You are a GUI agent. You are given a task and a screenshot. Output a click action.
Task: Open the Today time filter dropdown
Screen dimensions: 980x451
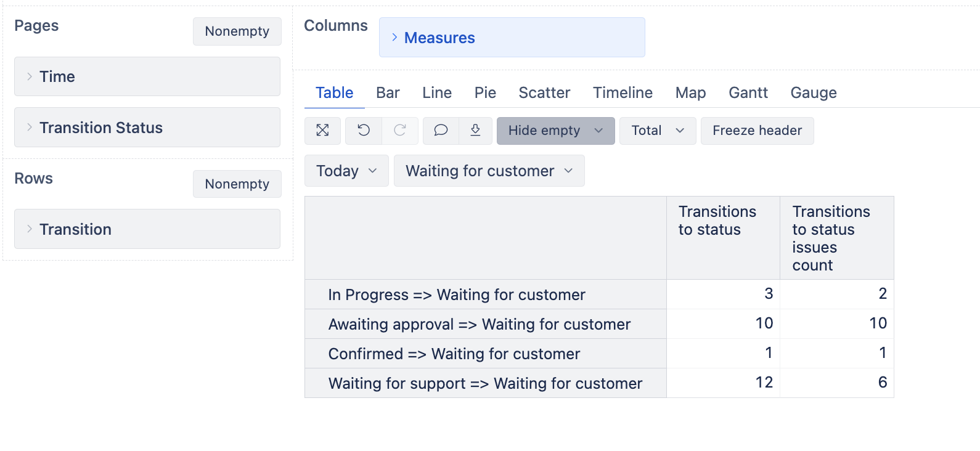[346, 171]
